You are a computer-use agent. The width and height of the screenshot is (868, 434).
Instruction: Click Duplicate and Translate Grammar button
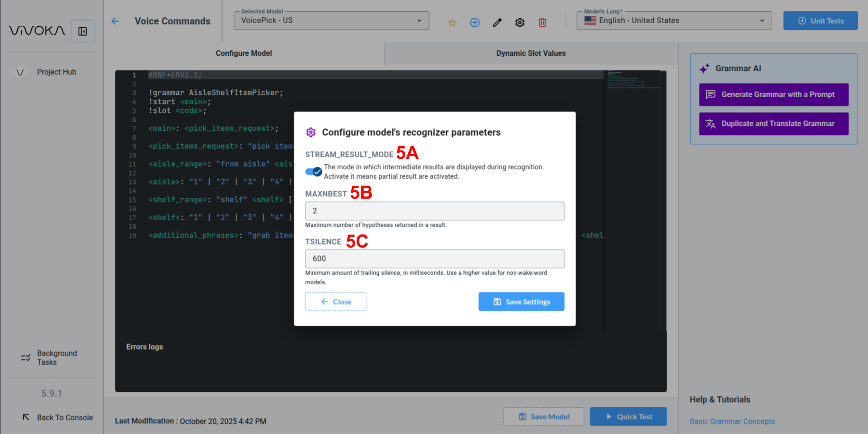pyautogui.click(x=774, y=124)
